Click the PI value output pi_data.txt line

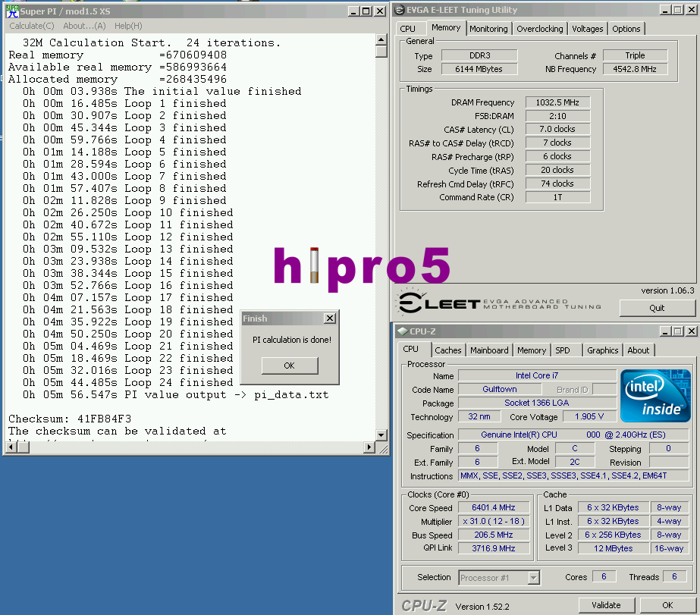(176, 394)
